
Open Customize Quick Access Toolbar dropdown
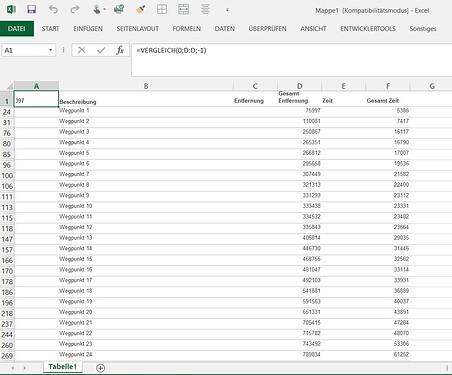(x=227, y=10)
